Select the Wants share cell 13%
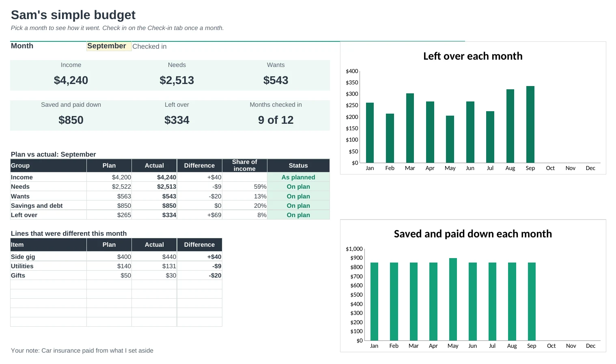 (x=245, y=196)
